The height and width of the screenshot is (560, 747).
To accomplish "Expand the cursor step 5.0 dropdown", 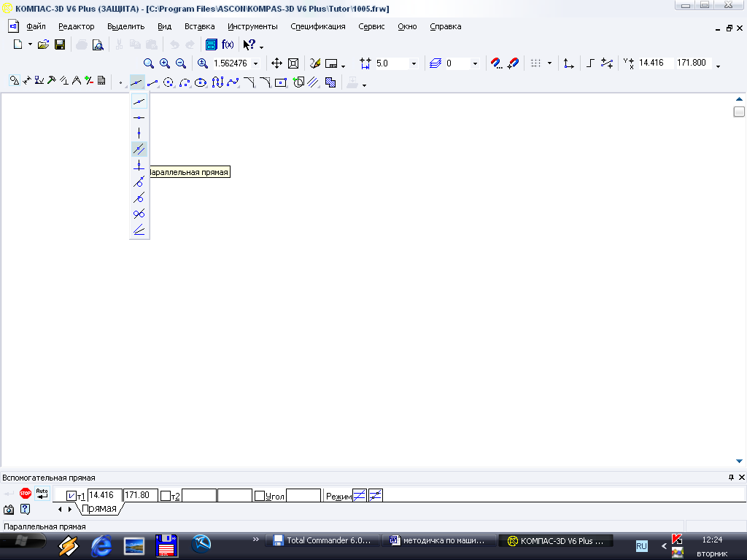I will click(x=414, y=63).
